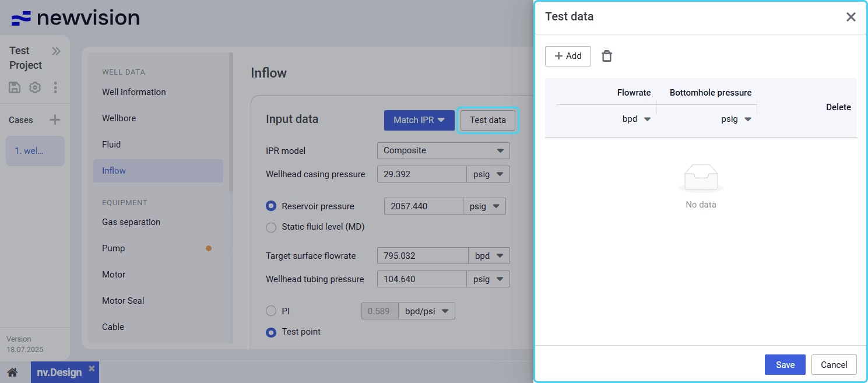Close the Test data panel with X
Image resolution: width=868 pixels, height=383 pixels.
pyautogui.click(x=851, y=17)
